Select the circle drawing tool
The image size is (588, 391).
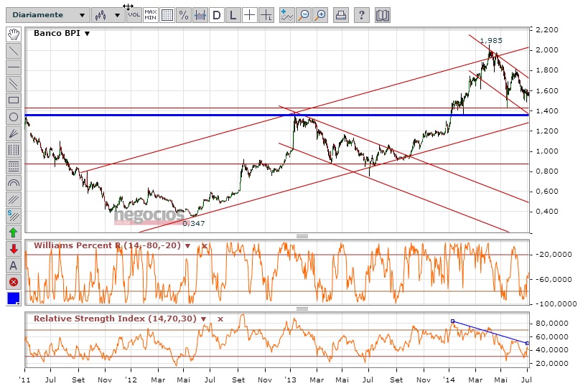coord(14,117)
